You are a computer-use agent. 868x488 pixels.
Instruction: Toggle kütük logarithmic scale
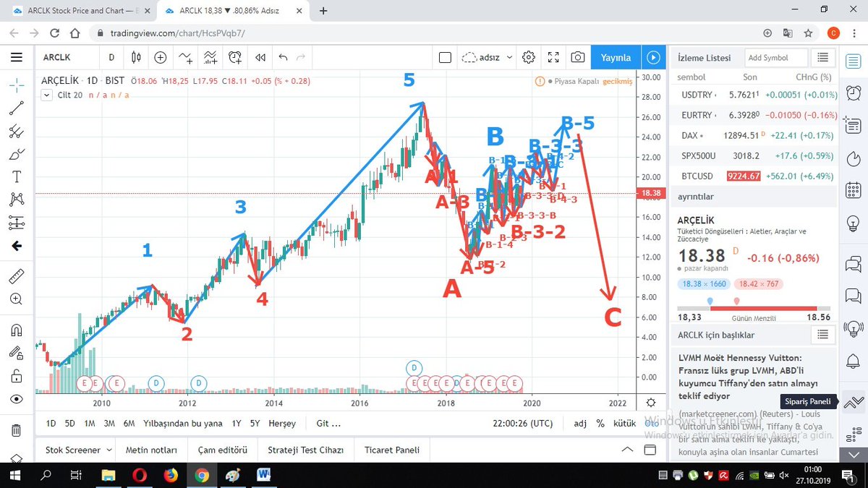point(624,424)
